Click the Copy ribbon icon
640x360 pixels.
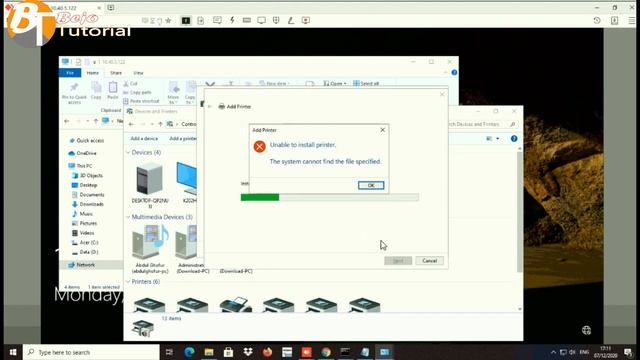click(96, 91)
